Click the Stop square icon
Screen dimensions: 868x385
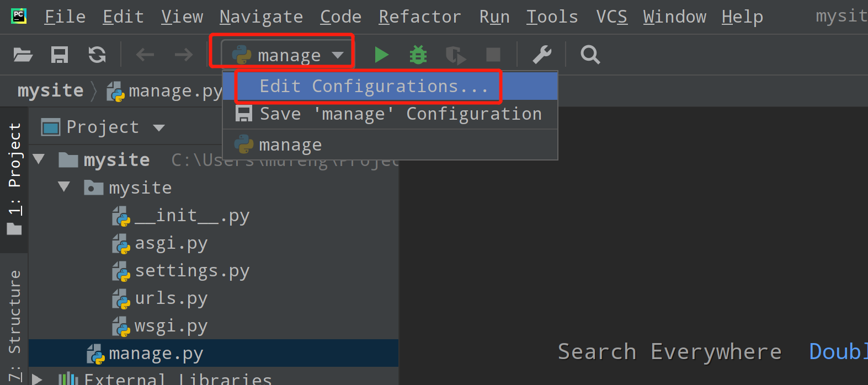(493, 55)
